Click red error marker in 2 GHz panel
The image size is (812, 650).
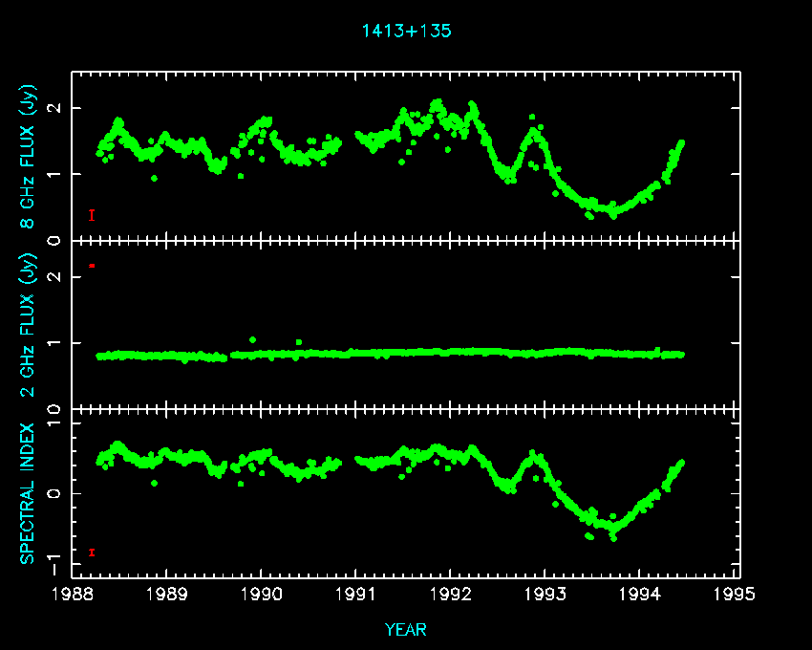click(92, 266)
